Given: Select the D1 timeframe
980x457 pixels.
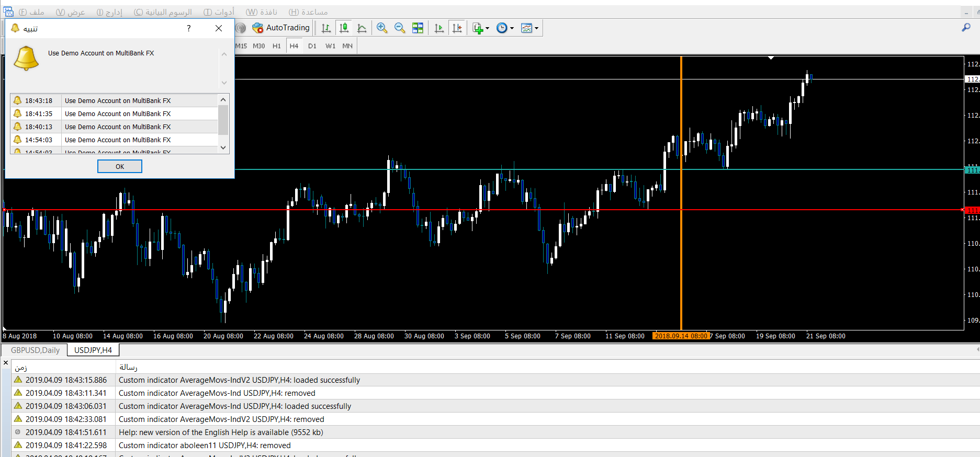Looking at the screenshot, I should click(x=312, y=46).
